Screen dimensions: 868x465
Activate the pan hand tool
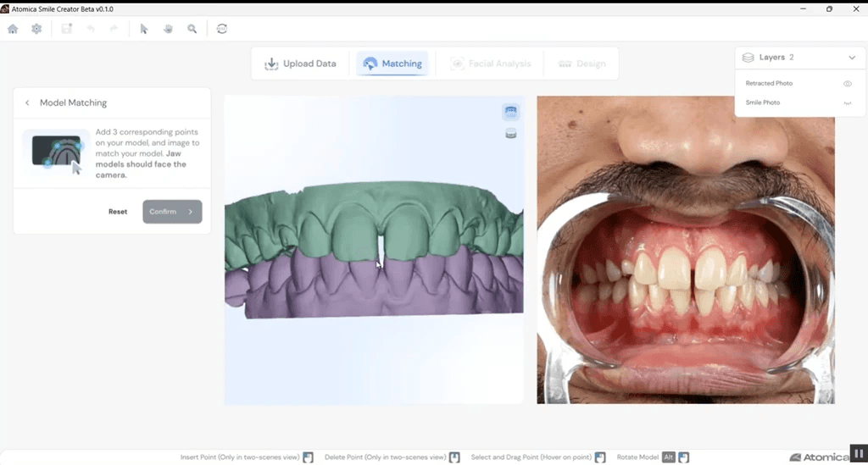click(x=169, y=29)
